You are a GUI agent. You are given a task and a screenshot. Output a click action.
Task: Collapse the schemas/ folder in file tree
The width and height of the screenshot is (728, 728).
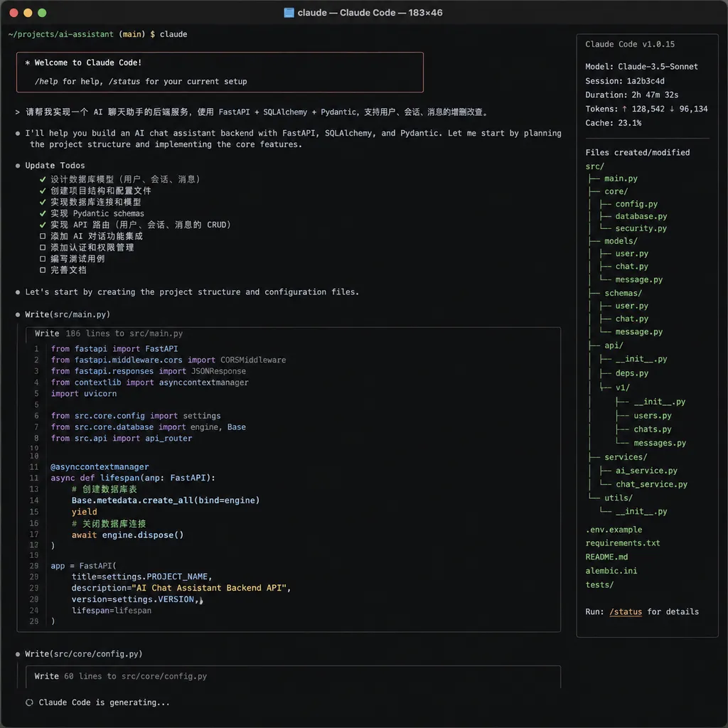coord(623,294)
